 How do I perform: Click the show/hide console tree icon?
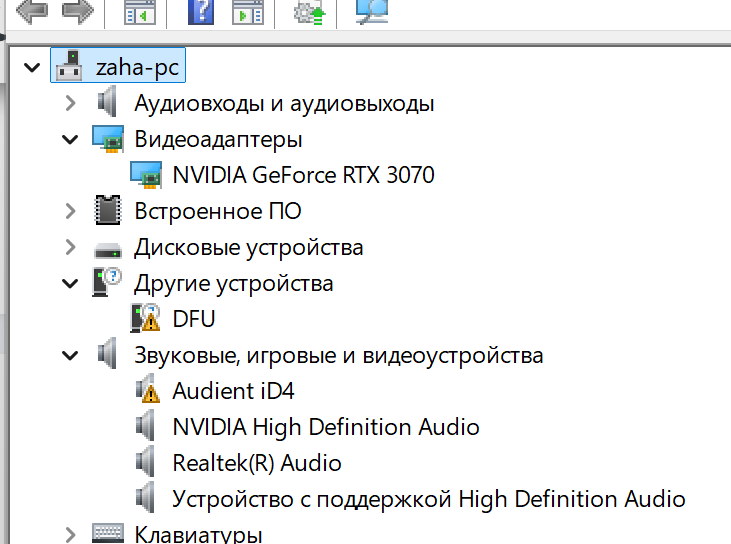(139, 12)
